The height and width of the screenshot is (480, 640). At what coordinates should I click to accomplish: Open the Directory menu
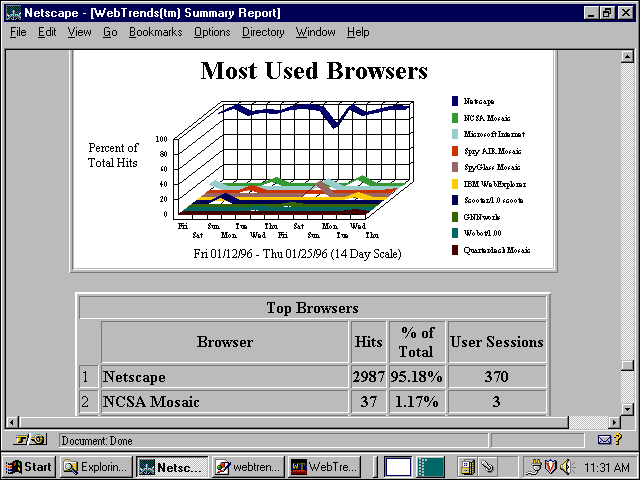coord(263,32)
